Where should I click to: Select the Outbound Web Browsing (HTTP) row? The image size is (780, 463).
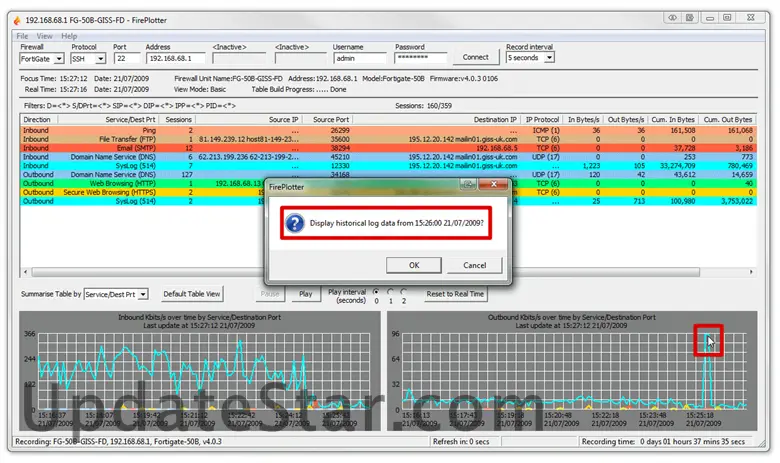coord(389,184)
